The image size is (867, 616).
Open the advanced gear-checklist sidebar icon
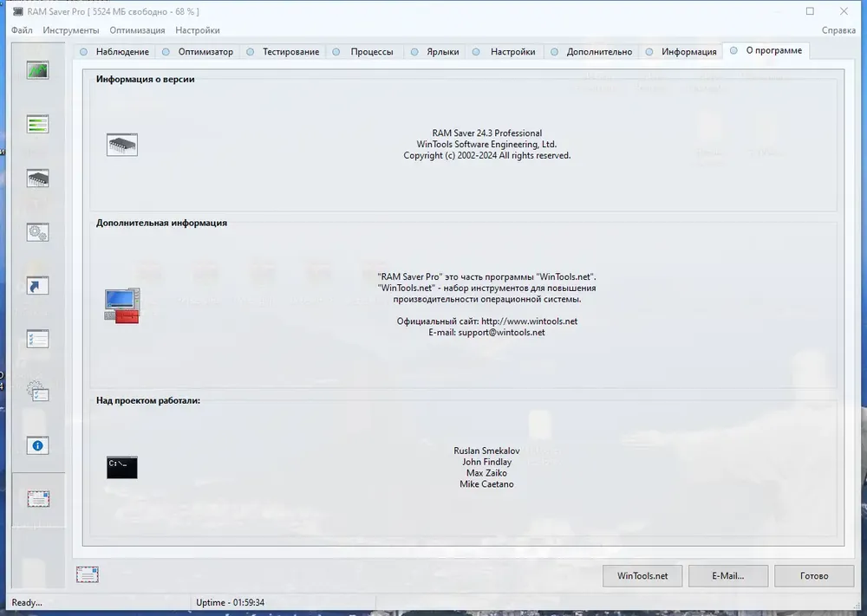pyautogui.click(x=37, y=392)
